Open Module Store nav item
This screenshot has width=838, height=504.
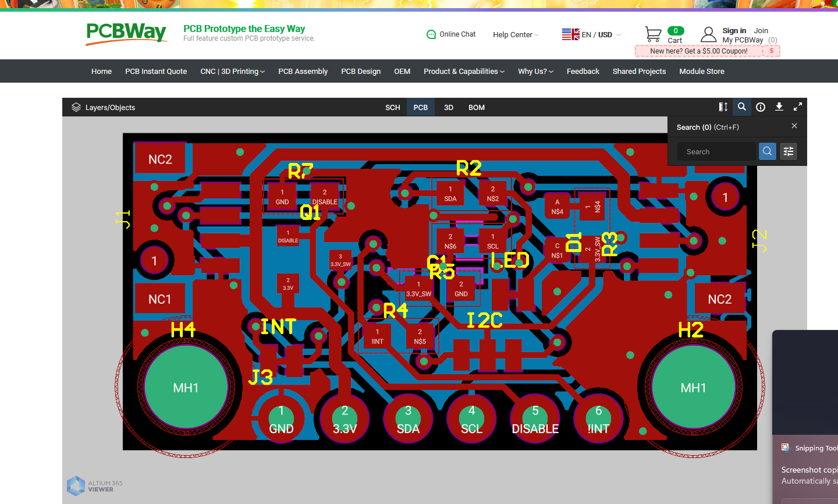(702, 71)
